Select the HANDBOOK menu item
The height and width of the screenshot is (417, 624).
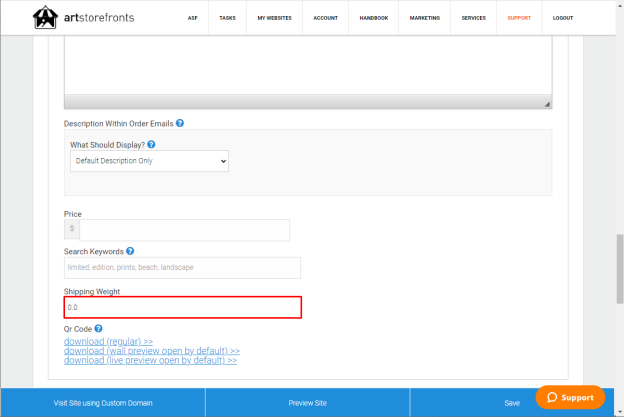(374, 18)
